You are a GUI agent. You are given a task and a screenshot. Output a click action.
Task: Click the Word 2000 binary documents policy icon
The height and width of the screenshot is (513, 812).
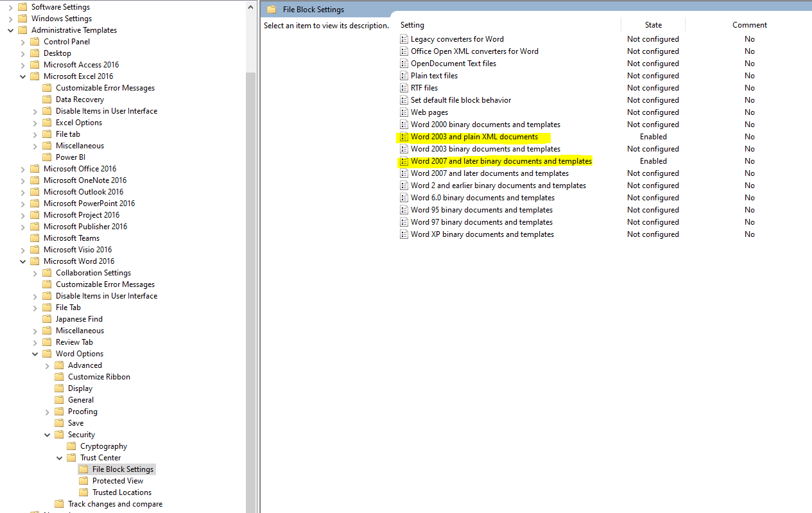(x=404, y=125)
